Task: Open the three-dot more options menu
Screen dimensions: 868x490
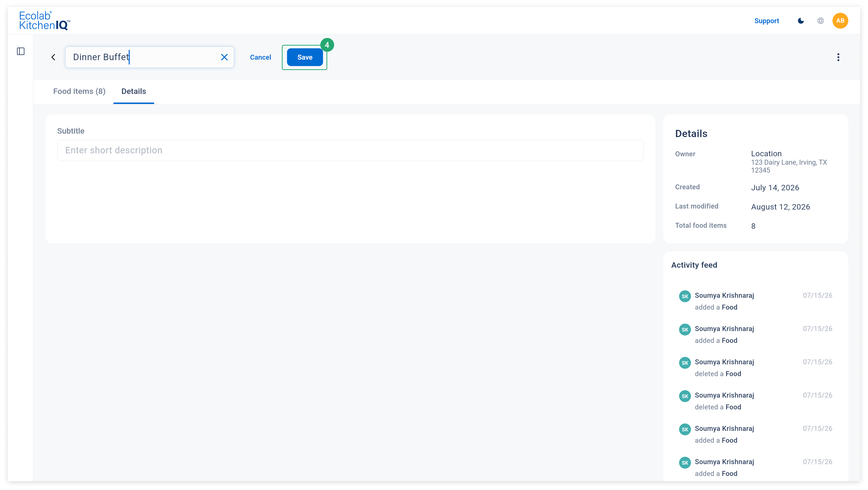Action: pyautogui.click(x=838, y=57)
